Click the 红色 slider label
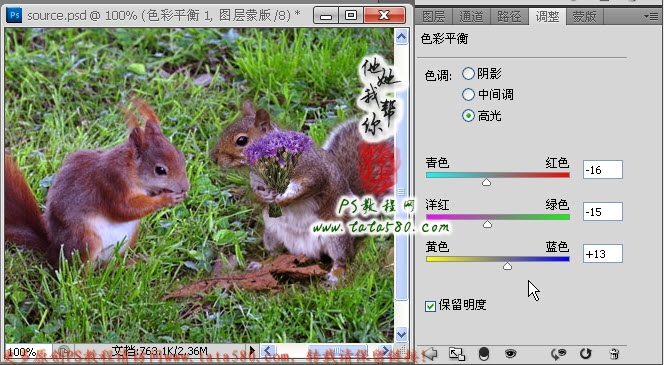 tap(557, 163)
